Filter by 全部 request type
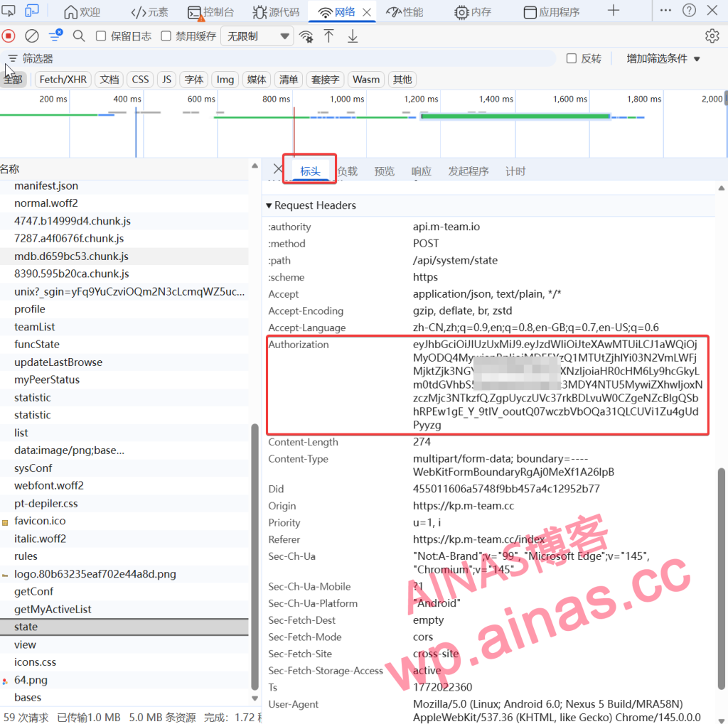 click(x=14, y=80)
